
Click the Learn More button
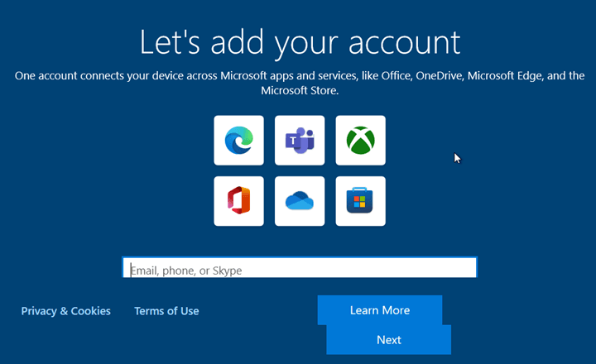pyautogui.click(x=380, y=310)
